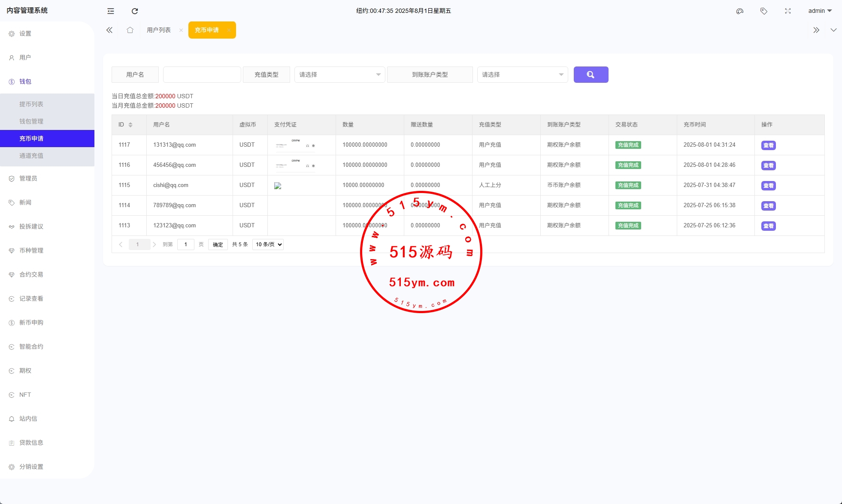842x504 pixels.
Task: Sort table by the ID column arrows
Action: [x=130, y=125]
